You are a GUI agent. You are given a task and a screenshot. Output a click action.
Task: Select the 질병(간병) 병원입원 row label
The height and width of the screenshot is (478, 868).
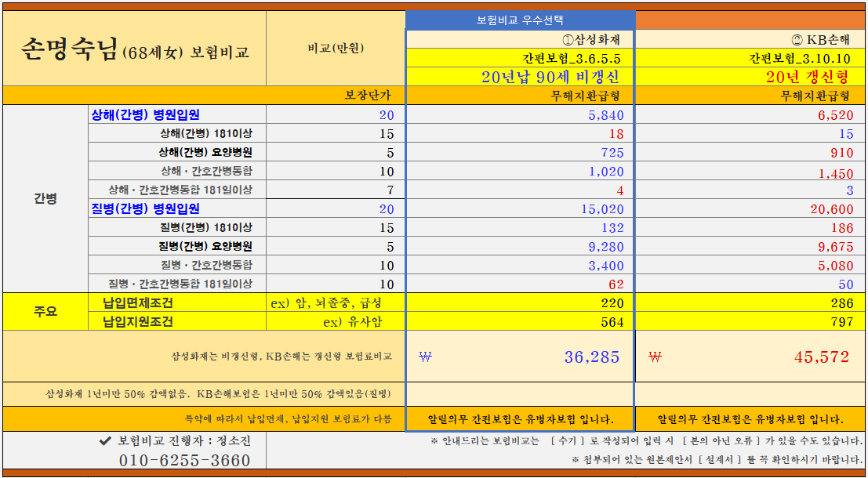137,208
